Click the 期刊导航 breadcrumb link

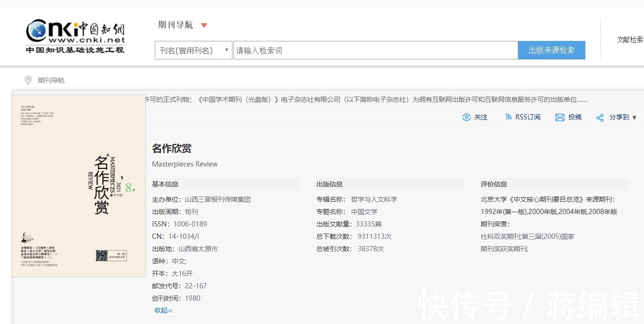[x=51, y=80]
